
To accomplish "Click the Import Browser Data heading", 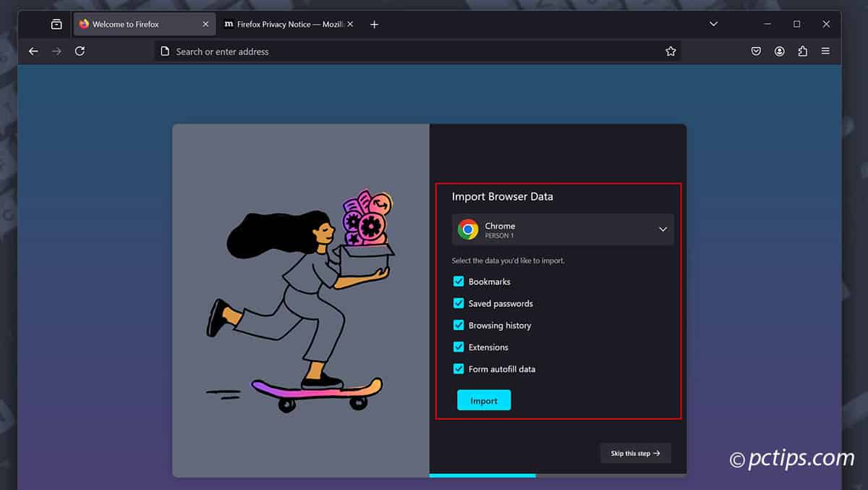I will pyautogui.click(x=503, y=196).
